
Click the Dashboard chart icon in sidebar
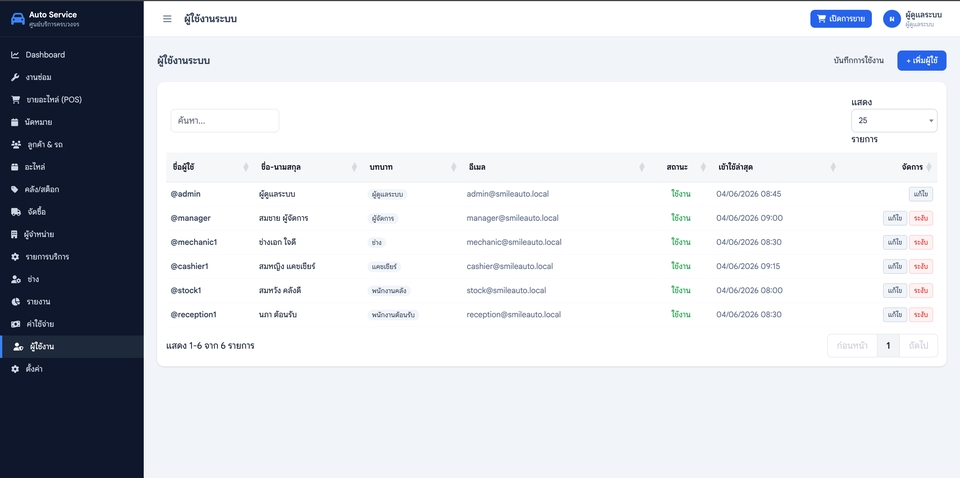pyautogui.click(x=15, y=55)
